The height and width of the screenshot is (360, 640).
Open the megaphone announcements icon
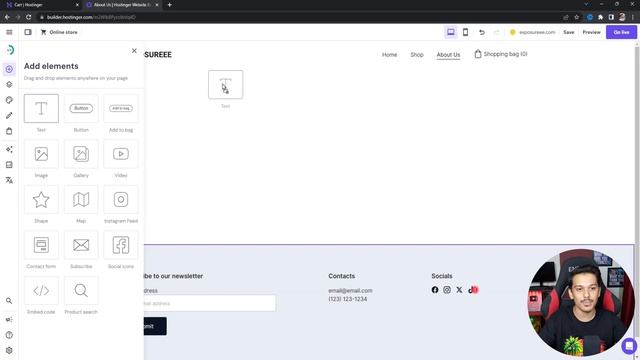tap(9, 320)
